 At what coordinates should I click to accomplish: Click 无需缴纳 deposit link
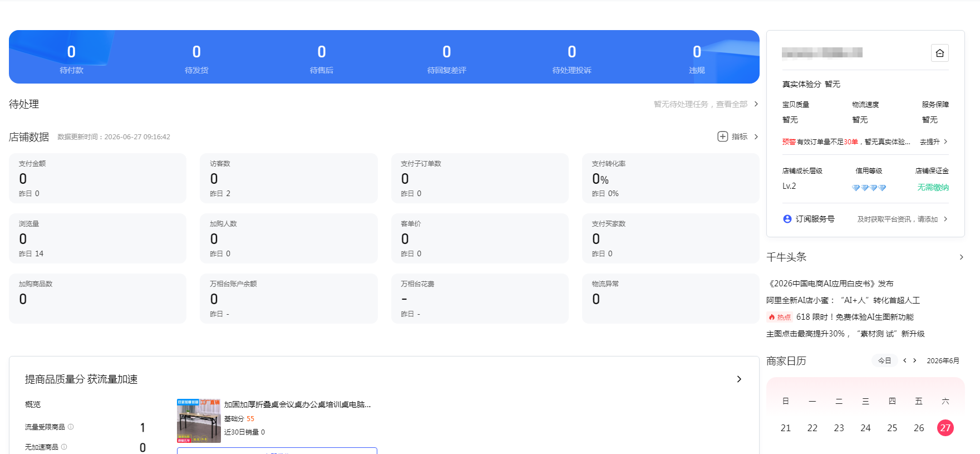pos(933,187)
